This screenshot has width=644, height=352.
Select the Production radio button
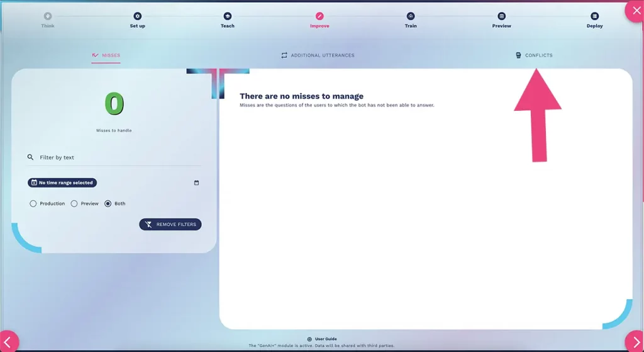33,203
